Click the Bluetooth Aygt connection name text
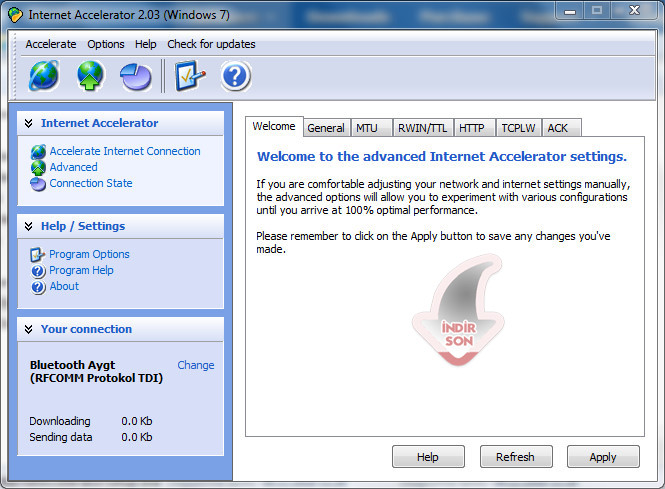665x489 pixels. pyautogui.click(x=96, y=372)
